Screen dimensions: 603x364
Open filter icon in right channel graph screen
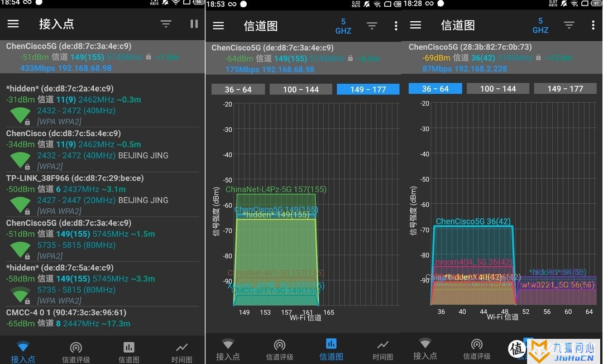point(569,25)
